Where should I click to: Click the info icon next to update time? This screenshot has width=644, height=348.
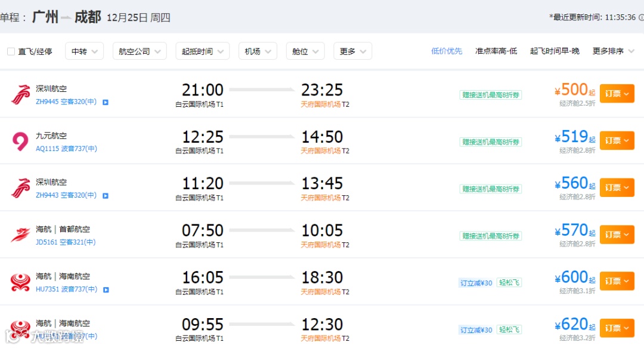pos(641,17)
